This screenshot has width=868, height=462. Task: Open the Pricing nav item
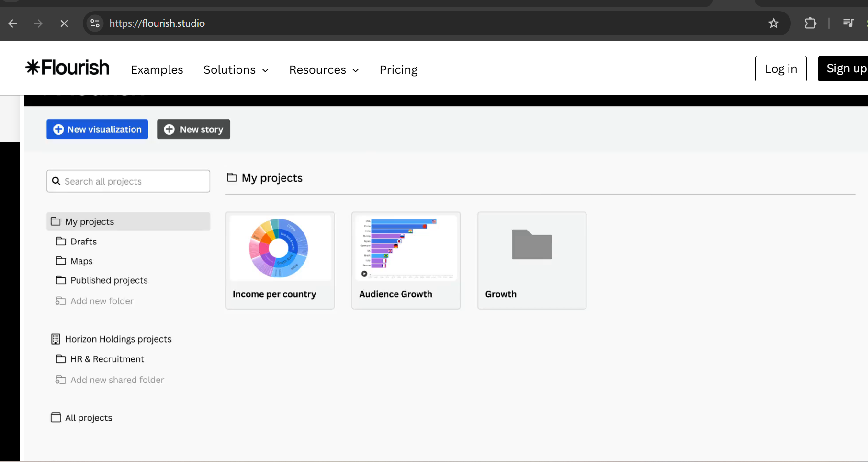point(398,70)
